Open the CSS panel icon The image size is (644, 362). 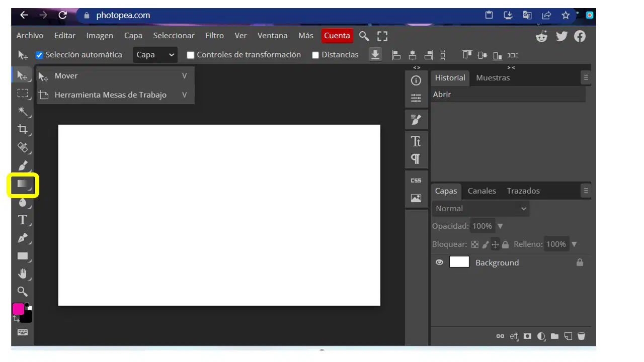click(416, 180)
